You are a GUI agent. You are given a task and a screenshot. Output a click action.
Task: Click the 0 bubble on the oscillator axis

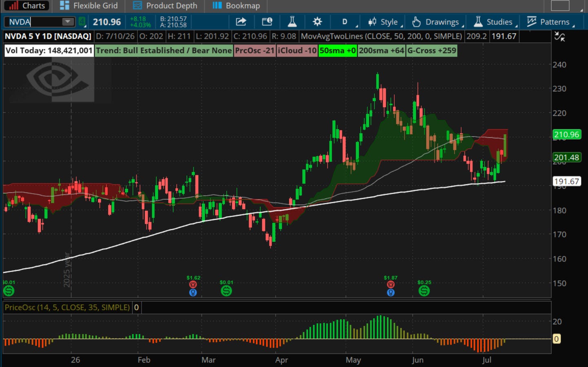coord(556,339)
